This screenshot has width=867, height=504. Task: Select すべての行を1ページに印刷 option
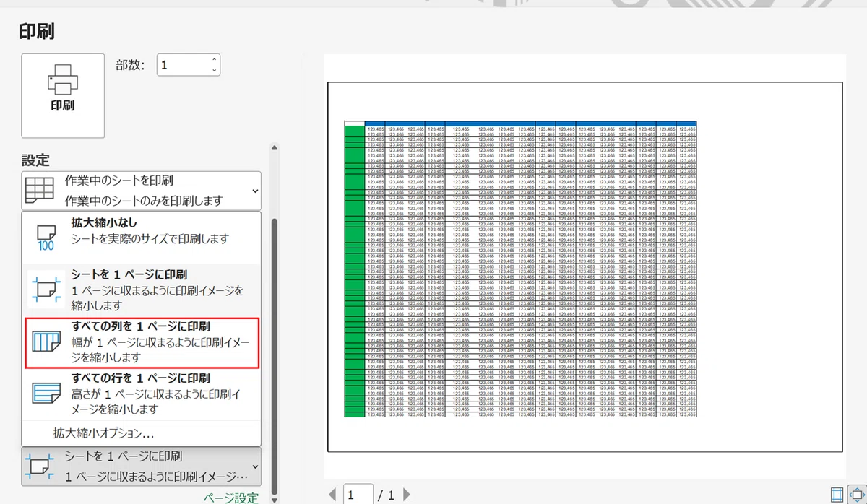tap(142, 394)
